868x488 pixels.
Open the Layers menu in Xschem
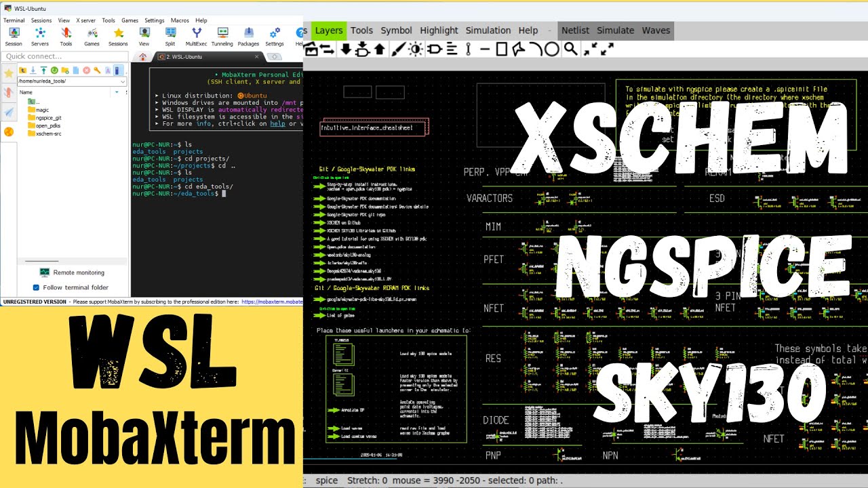(329, 30)
